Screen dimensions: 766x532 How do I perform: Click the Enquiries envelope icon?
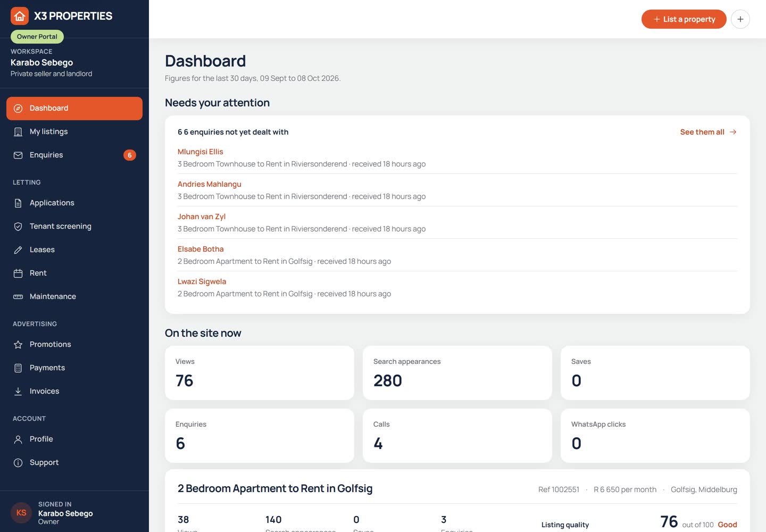[18, 155]
